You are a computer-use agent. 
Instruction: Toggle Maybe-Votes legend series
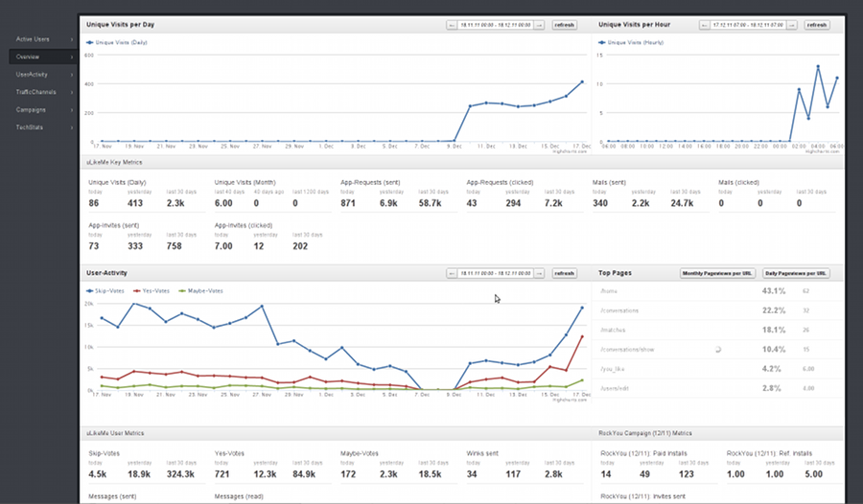coord(201,290)
